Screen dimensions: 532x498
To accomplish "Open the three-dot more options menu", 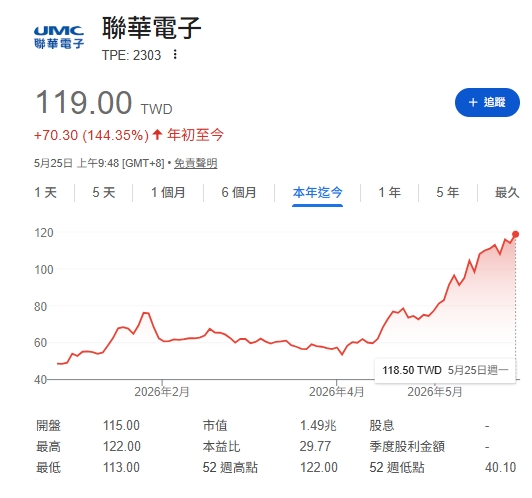I will [175, 54].
